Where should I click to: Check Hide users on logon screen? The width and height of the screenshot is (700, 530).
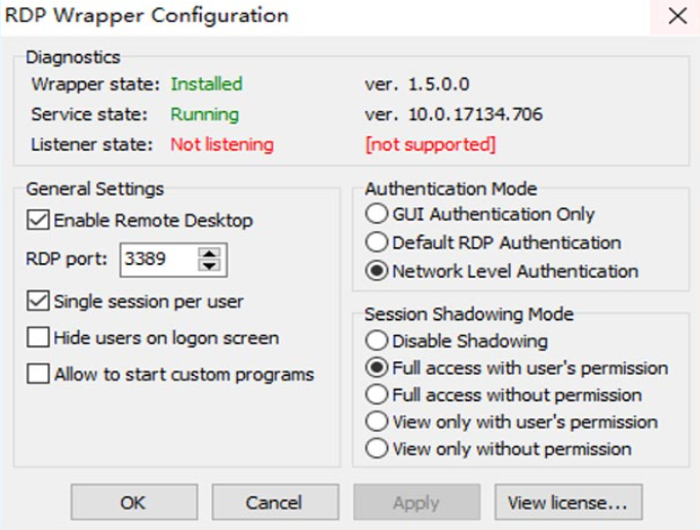coord(39,338)
